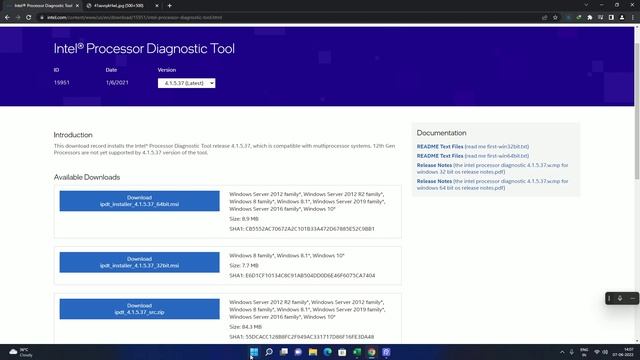Click the SHA1 hash of the 64bit installer
The height and width of the screenshot is (360, 640).
(x=302, y=229)
